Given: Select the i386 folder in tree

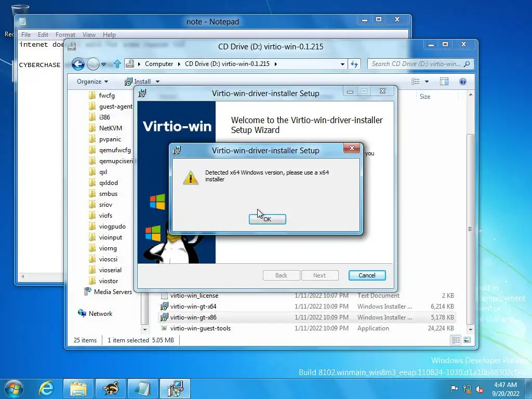Looking at the screenshot, I should tap(99, 117).
